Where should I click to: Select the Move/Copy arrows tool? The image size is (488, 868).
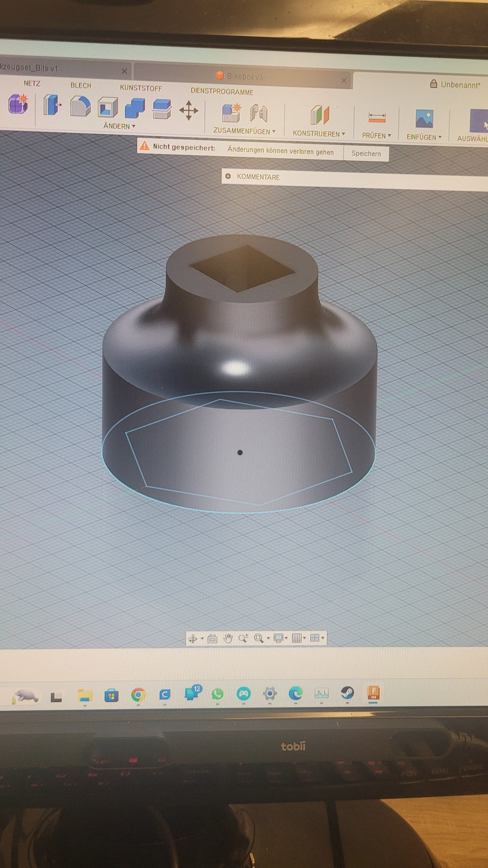(189, 110)
